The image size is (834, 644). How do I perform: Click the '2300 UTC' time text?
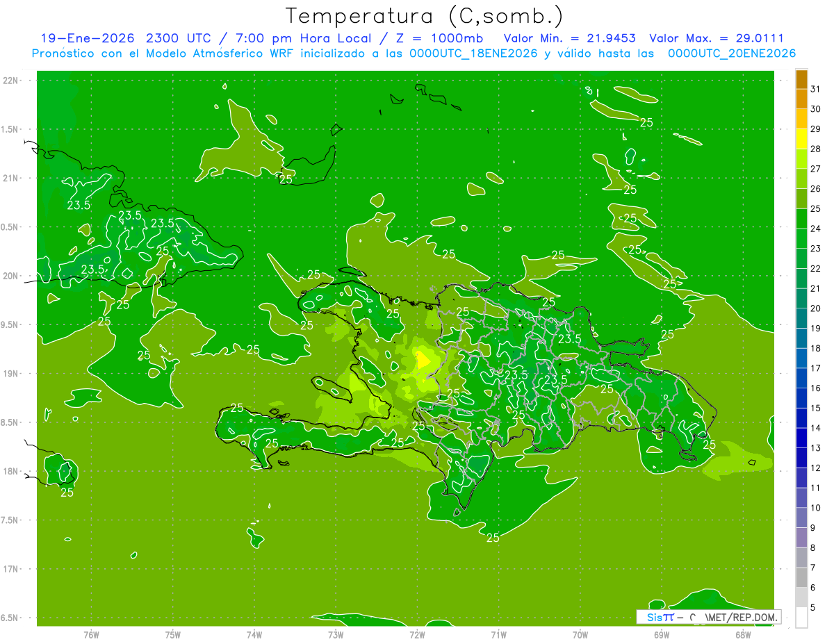[x=180, y=38]
